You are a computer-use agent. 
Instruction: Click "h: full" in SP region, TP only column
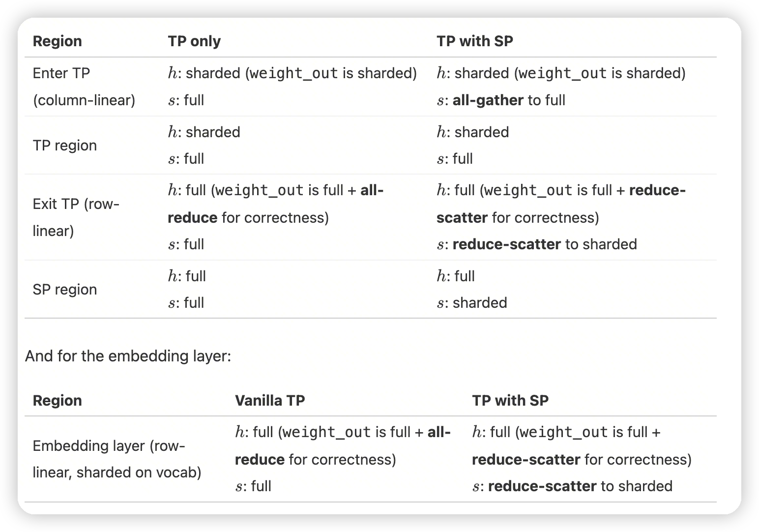187,276
